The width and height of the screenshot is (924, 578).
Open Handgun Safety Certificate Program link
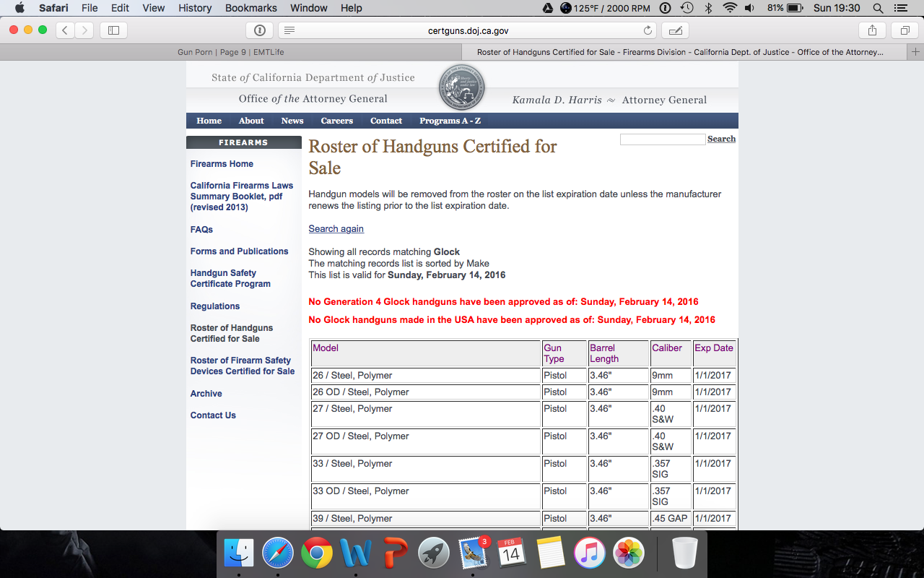(230, 278)
